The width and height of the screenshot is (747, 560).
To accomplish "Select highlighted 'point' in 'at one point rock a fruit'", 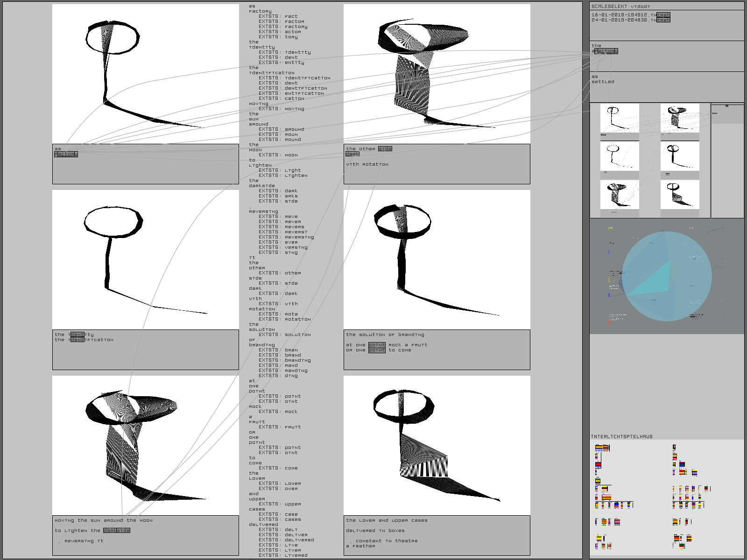I will [x=377, y=345].
